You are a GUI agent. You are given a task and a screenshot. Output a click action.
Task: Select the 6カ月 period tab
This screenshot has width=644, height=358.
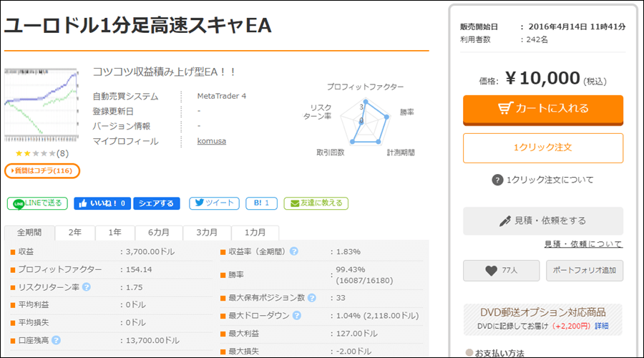[159, 233]
